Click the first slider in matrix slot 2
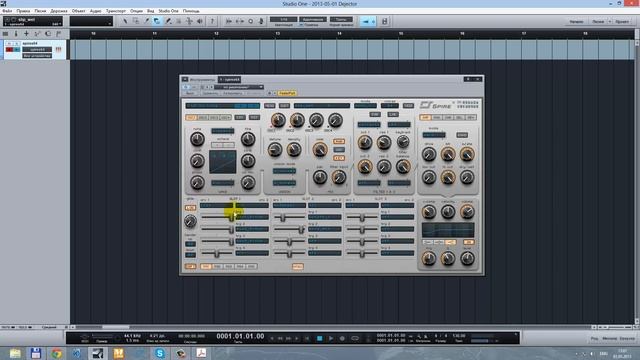The image size is (640, 360). pos(289,218)
